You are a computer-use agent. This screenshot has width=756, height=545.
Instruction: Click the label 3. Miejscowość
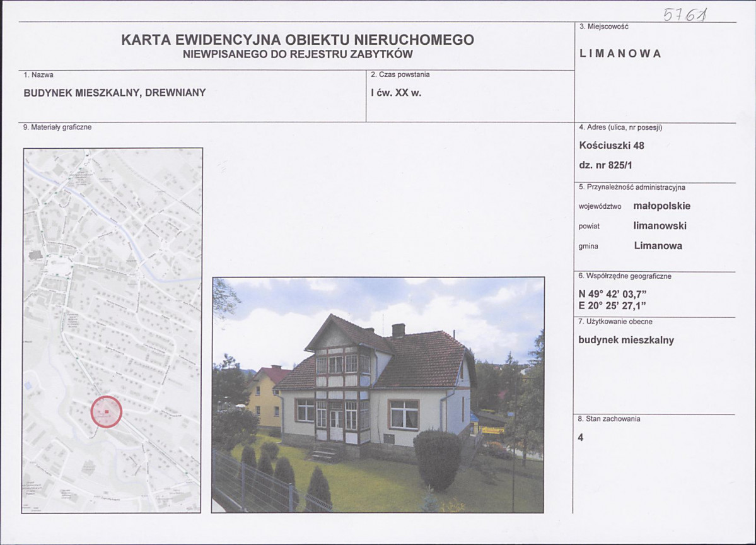click(x=604, y=26)
